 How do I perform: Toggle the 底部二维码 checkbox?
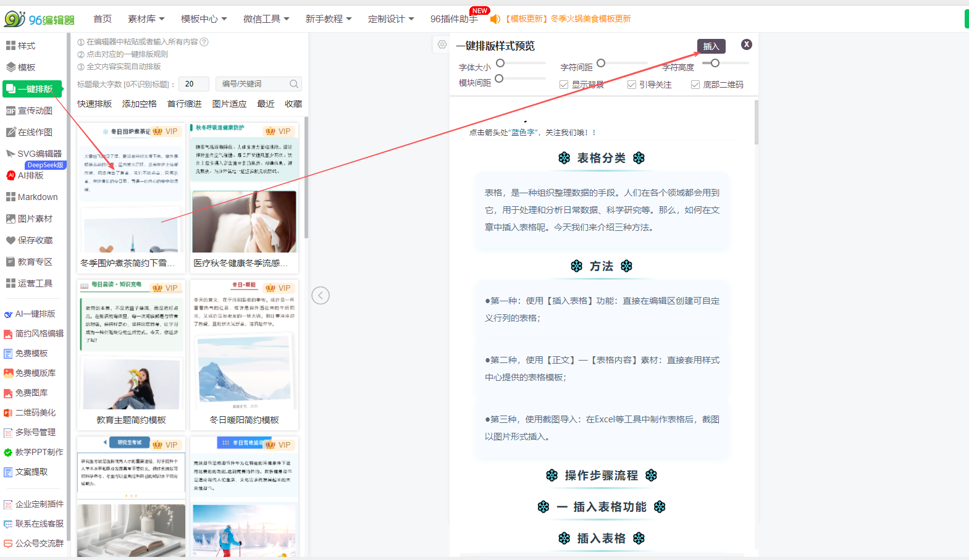[695, 85]
